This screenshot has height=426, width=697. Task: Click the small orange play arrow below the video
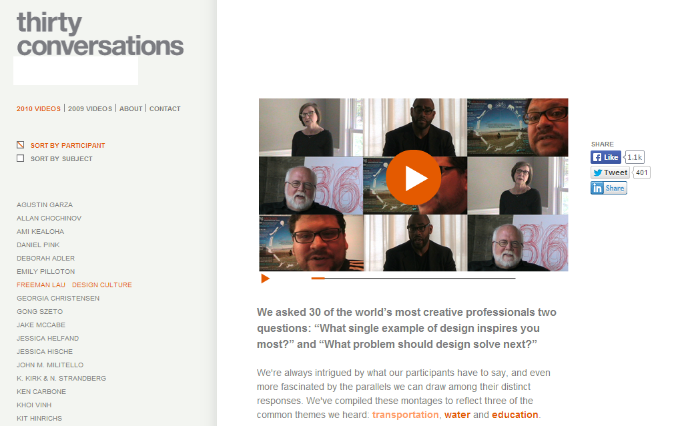tap(265, 279)
